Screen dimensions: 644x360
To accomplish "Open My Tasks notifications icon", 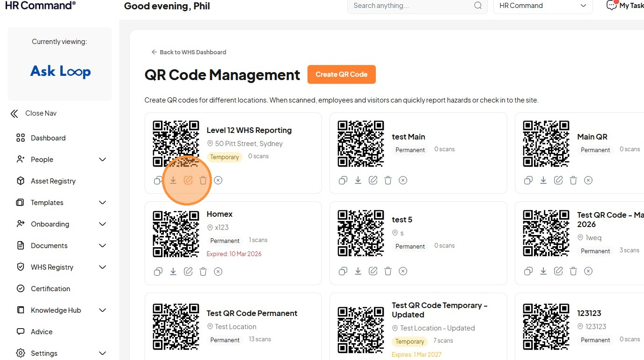I will (x=612, y=5).
